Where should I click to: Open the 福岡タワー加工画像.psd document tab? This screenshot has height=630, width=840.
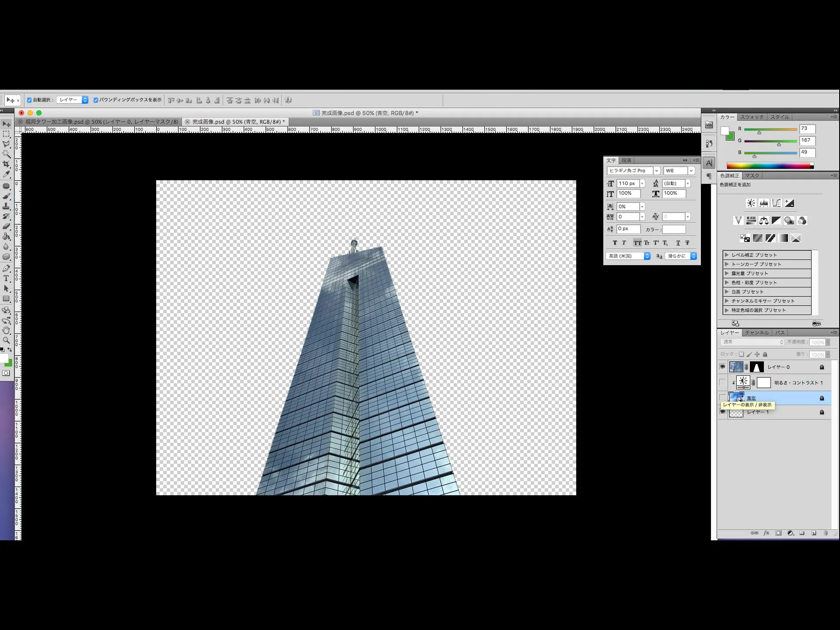(x=101, y=122)
